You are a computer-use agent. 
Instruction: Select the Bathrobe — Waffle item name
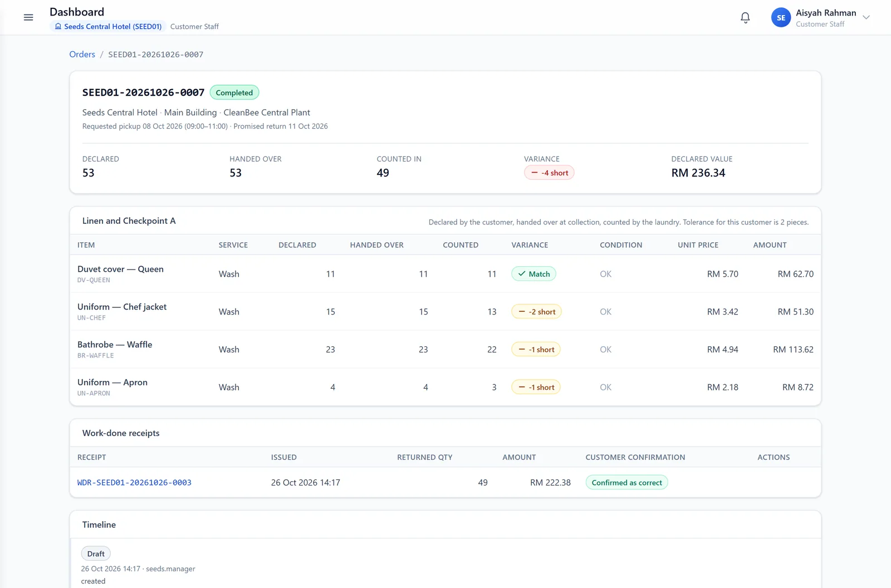115,345
